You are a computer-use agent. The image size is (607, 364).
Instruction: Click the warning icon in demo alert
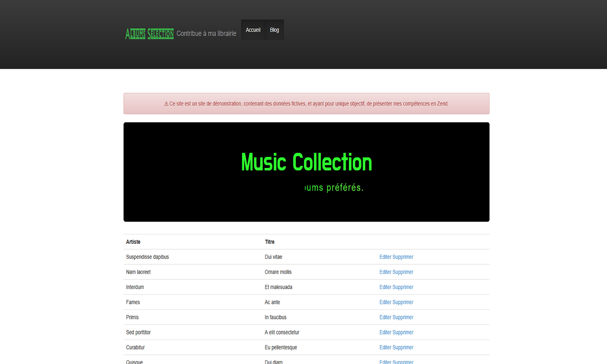click(166, 104)
